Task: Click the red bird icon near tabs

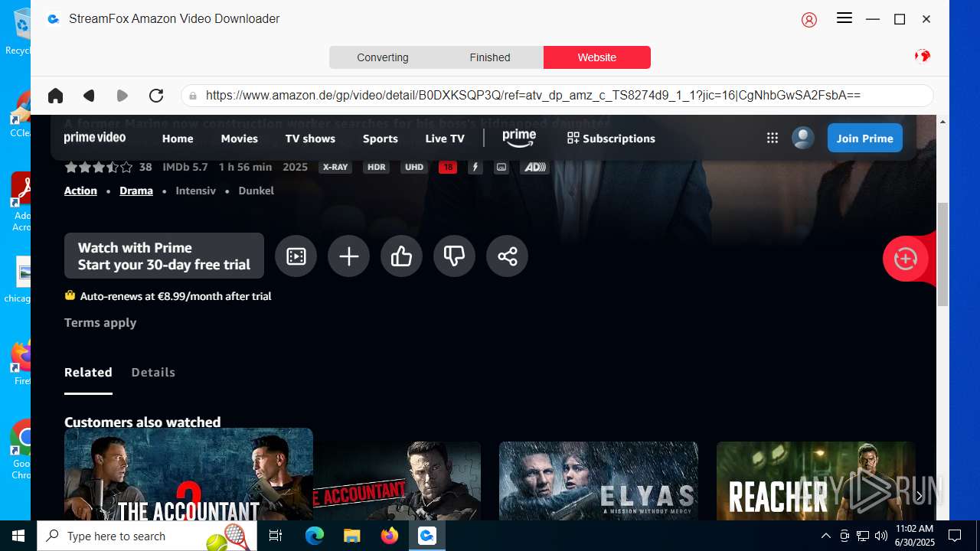Action: 923,56
